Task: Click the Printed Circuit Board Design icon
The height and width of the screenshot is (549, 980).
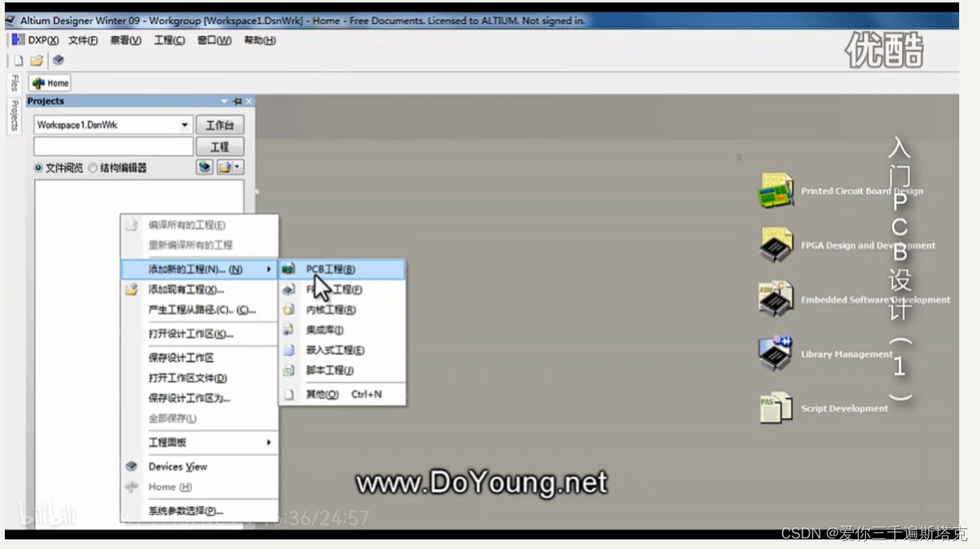Action: (x=776, y=190)
